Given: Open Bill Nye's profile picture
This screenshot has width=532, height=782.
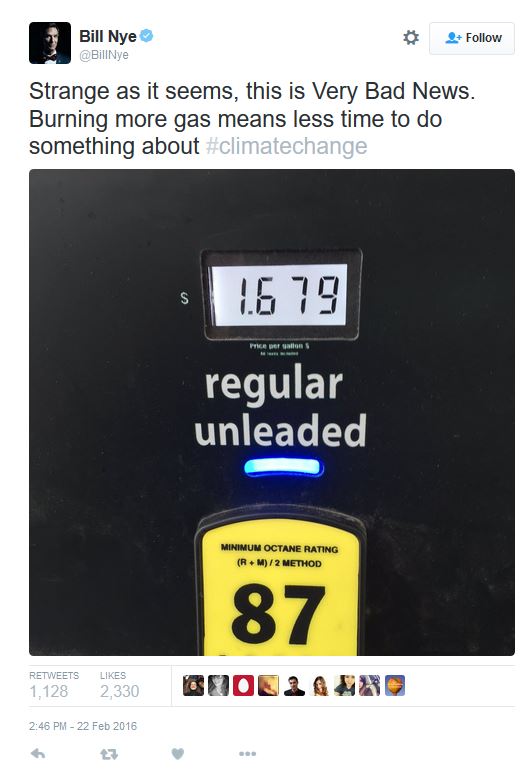Looking at the screenshot, I should (x=50, y=43).
